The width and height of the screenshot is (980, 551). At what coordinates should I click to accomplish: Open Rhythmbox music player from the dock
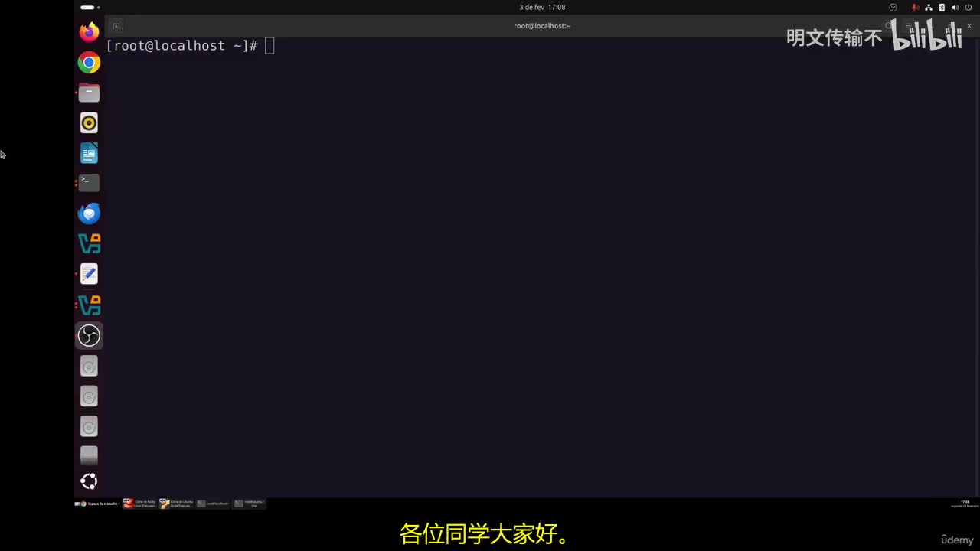click(x=89, y=122)
